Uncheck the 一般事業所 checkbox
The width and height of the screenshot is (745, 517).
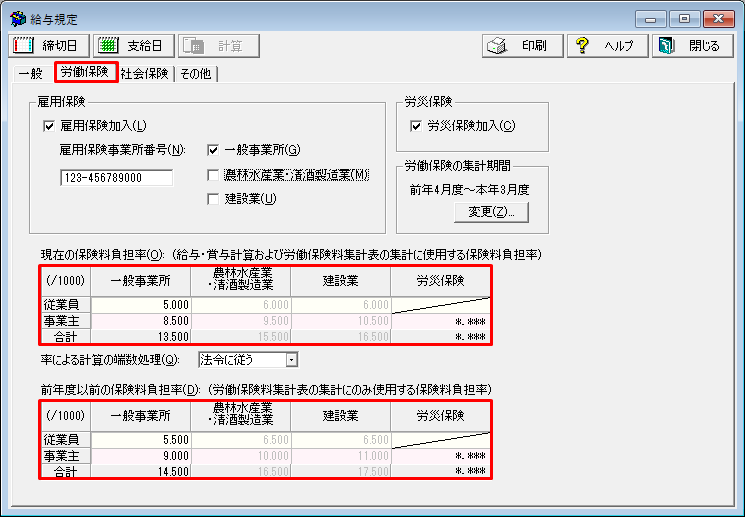tap(213, 151)
